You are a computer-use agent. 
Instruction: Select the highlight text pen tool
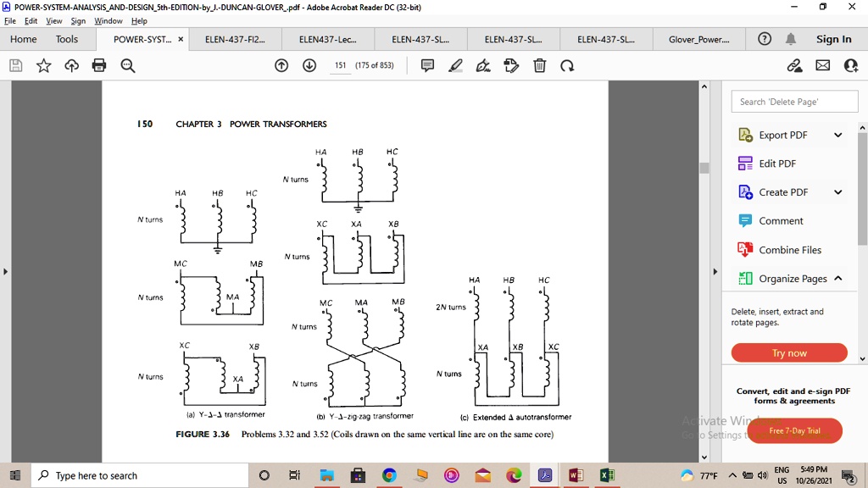[x=455, y=66]
